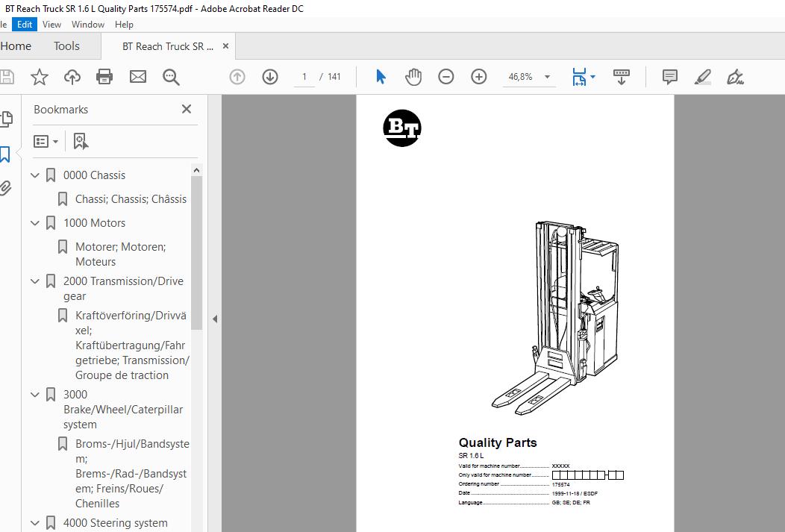The image size is (785, 532).
Task: Click the Quality Parts heading text
Action: 498,442
